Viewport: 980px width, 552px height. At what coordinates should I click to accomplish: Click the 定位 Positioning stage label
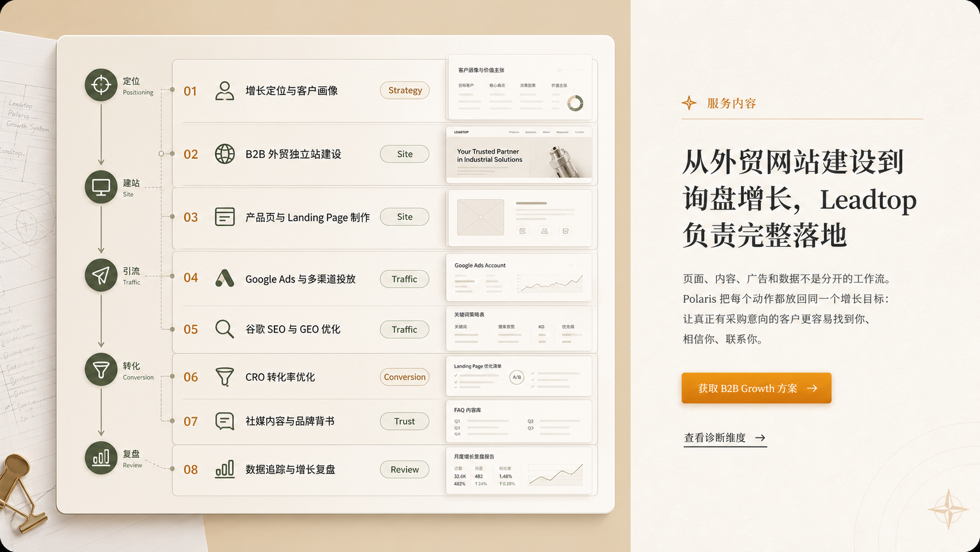pyautogui.click(x=138, y=86)
